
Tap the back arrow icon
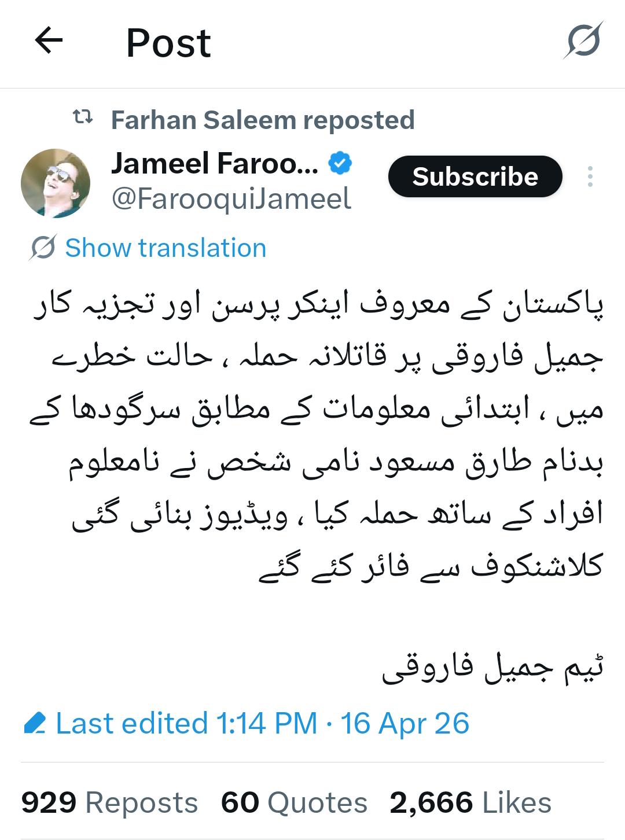pyautogui.click(x=49, y=42)
